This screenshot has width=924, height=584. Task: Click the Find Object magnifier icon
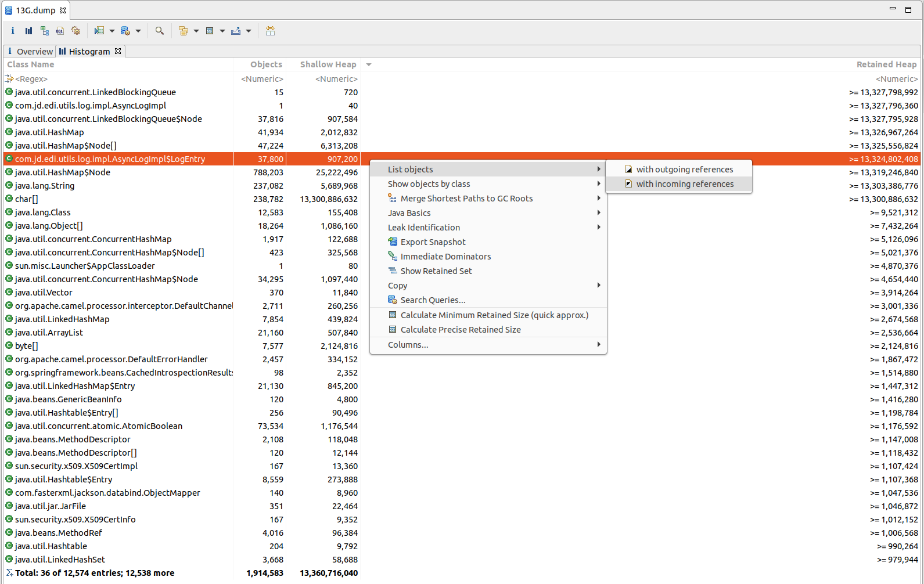click(160, 31)
